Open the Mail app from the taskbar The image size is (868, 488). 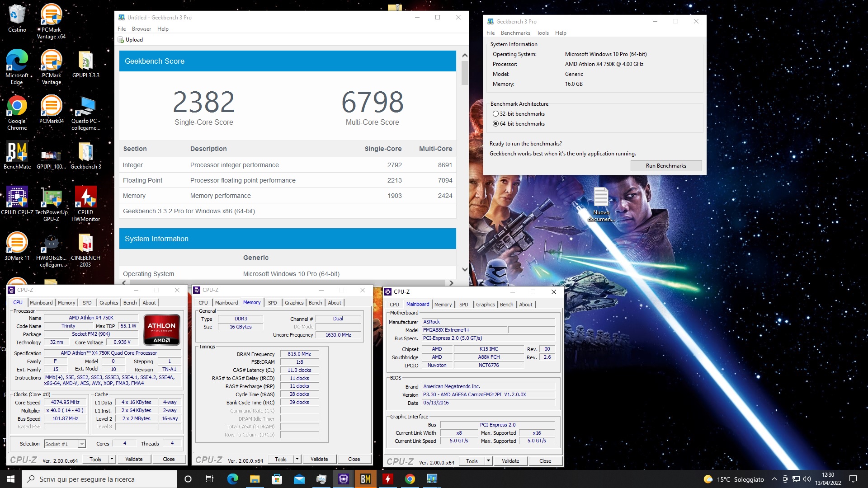pos(299,479)
